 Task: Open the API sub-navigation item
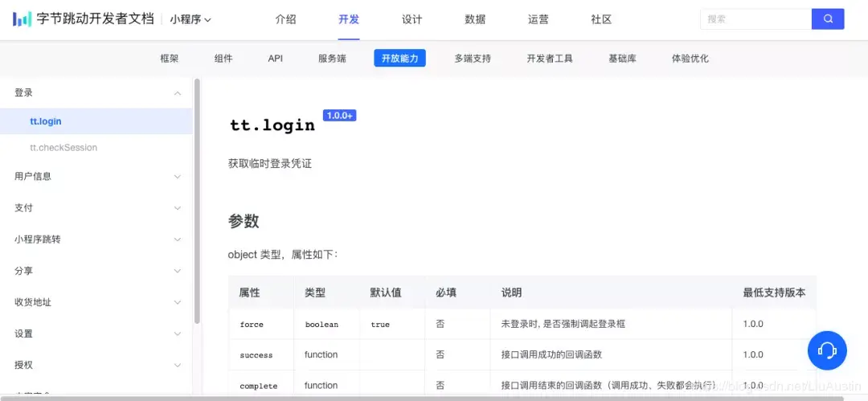click(x=275, y=58)
